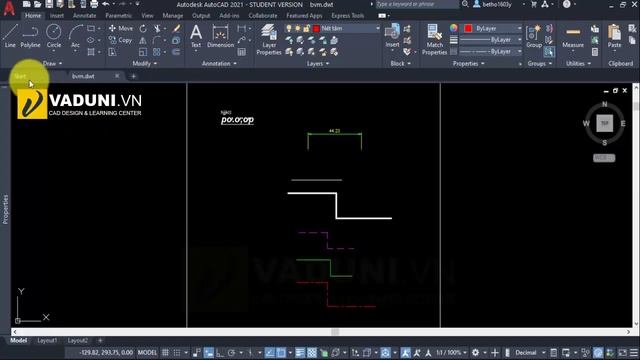Toggle polar tracking
Image resolution: width=640 pixels, height=360 pixels.
click(231, 352)
